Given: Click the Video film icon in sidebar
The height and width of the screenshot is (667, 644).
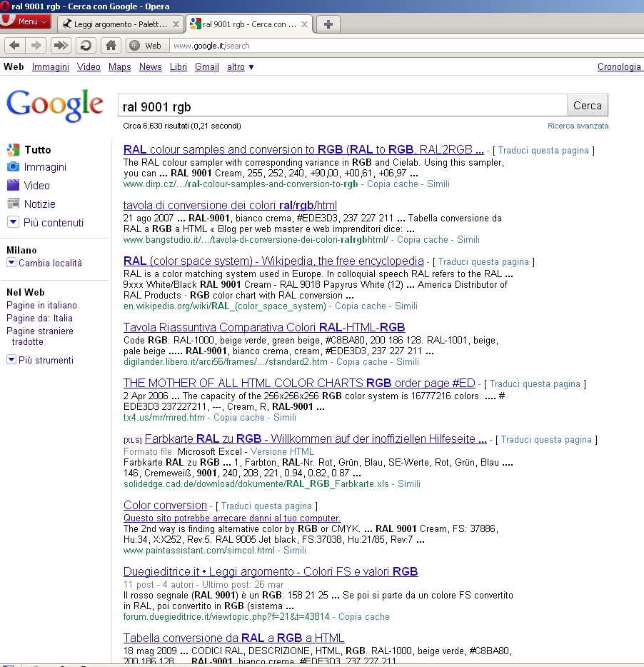Looking at the screenshot, I should [x=13, y=185].
